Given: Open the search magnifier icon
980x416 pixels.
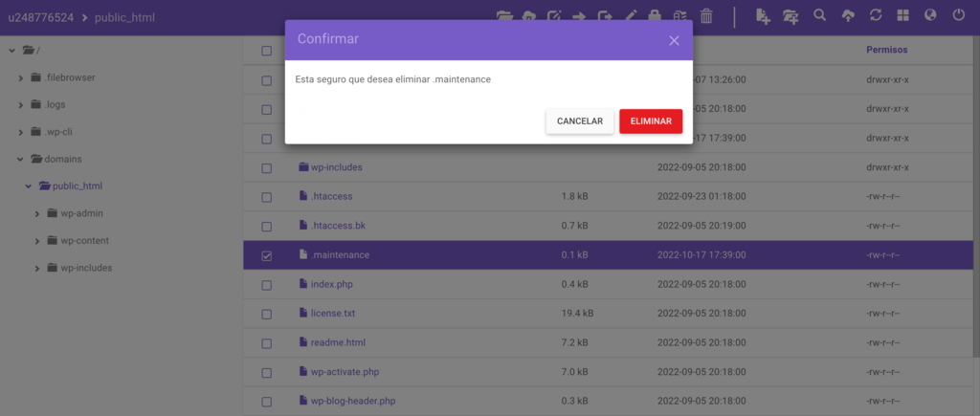Looking at the screenshot, I should click(x=819, y=15).
